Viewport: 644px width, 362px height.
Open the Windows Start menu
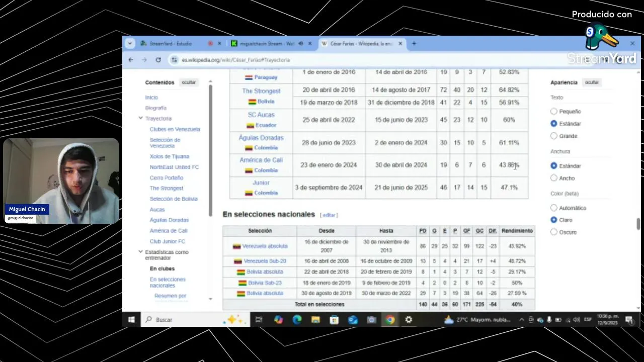[131, 320]
